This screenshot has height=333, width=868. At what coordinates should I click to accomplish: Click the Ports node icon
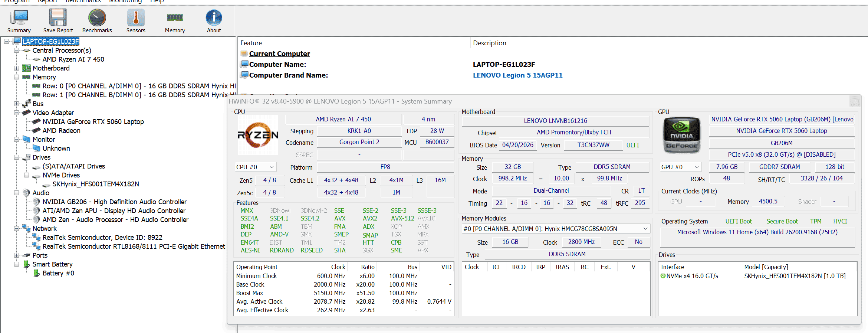click(26, 255)
